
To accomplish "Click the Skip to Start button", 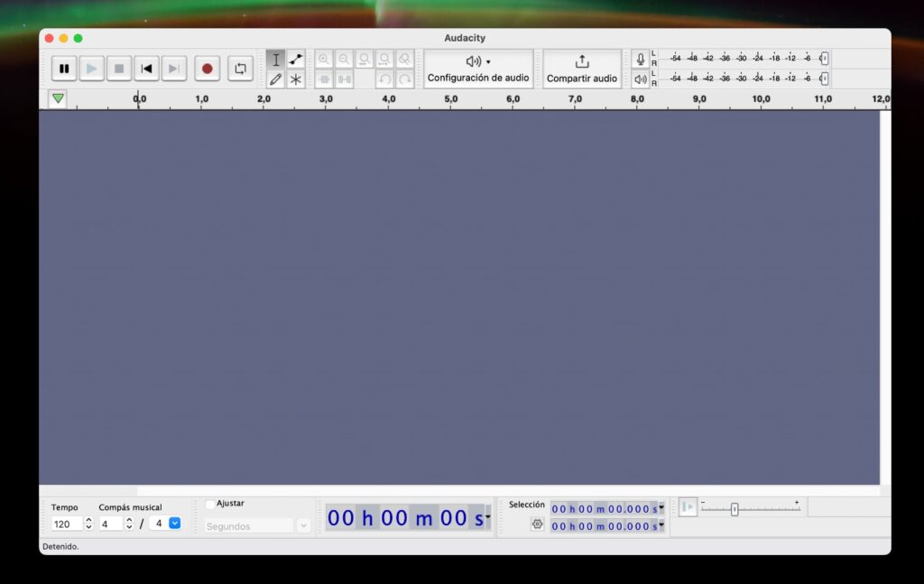I will click(x=147, y=68).
